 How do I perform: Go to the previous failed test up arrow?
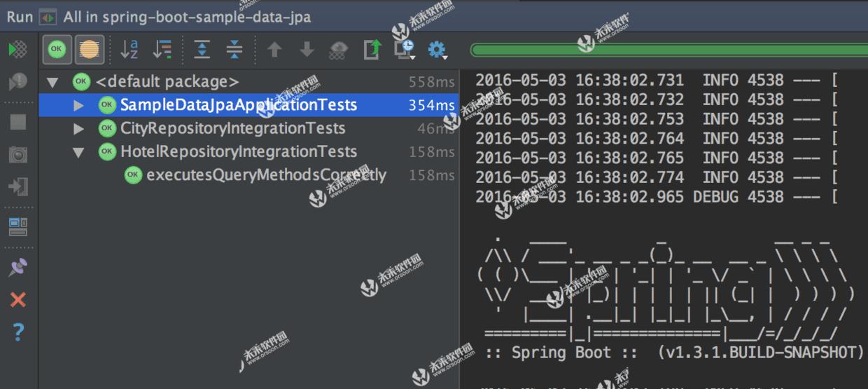tap(274, 50)
